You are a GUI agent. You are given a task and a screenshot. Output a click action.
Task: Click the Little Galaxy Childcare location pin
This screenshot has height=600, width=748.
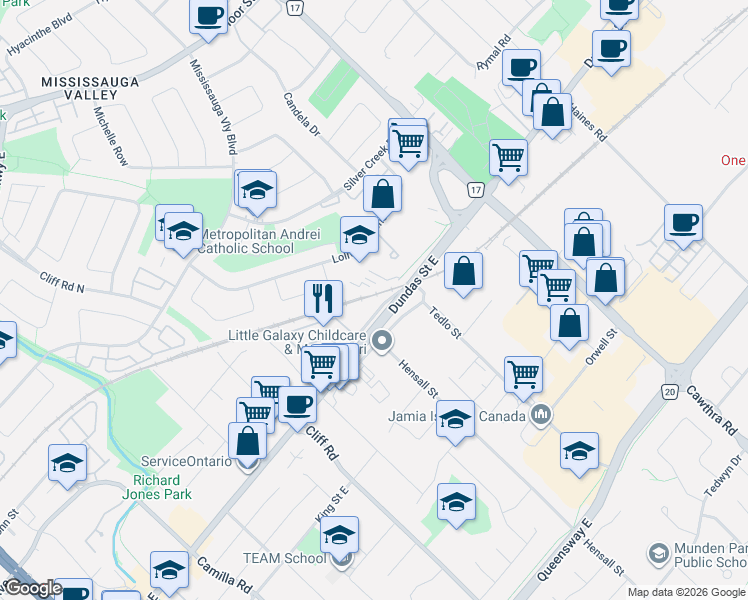(x=382, y=342)
